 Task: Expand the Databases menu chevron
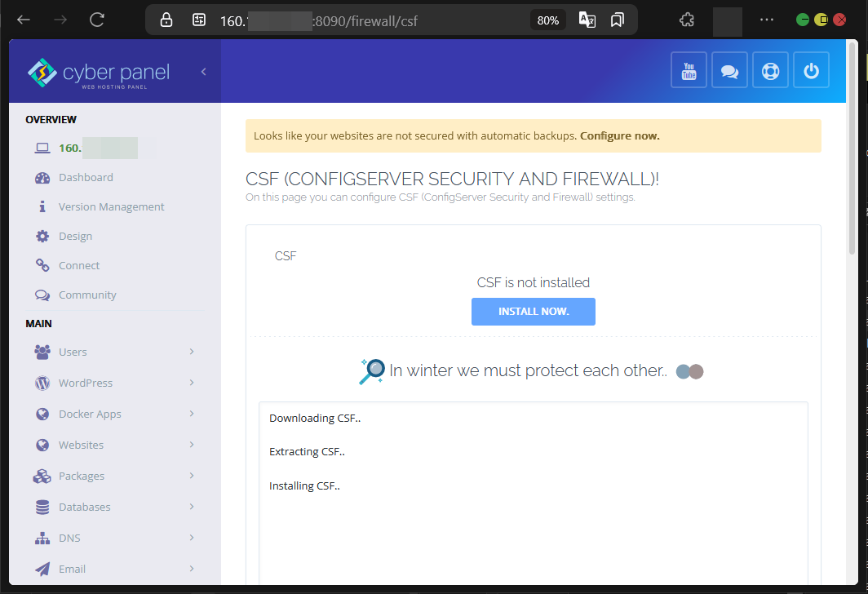(192, 507)
